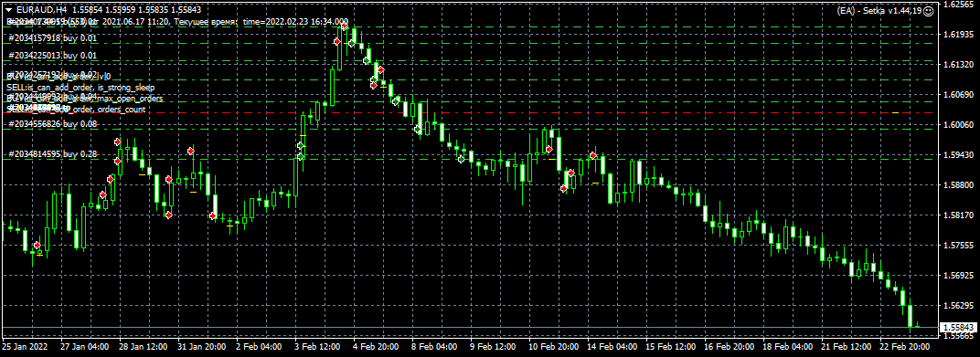Click the "(EA) - Setka v1.44,19" label

[879, 11]
